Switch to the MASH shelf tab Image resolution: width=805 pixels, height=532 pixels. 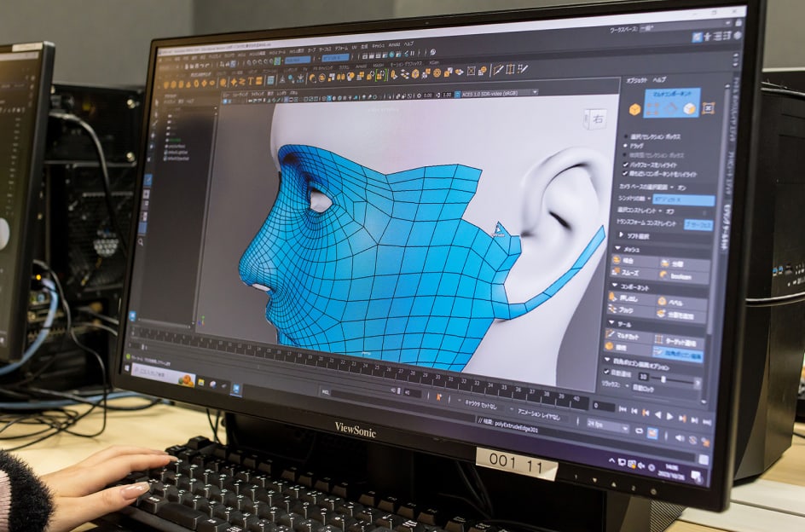coord(378,65)
